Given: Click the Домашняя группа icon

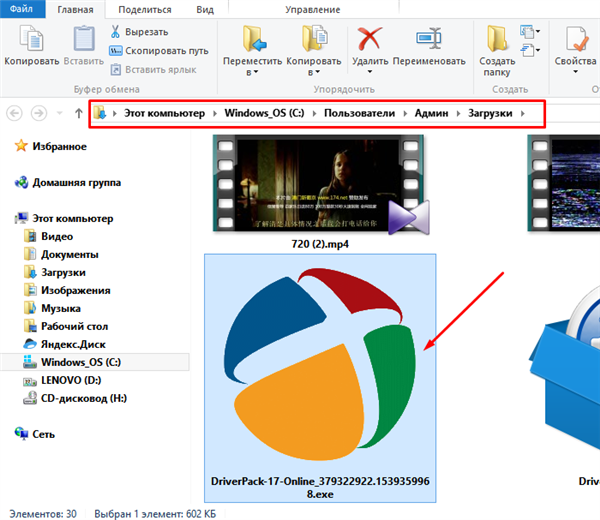Looking at the screenshot, I should 21,183.
